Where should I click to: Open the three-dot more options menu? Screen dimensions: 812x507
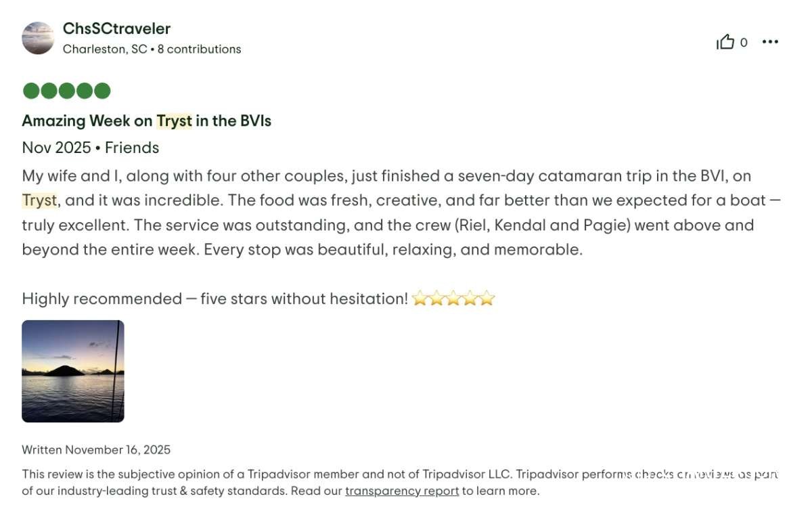770,42
